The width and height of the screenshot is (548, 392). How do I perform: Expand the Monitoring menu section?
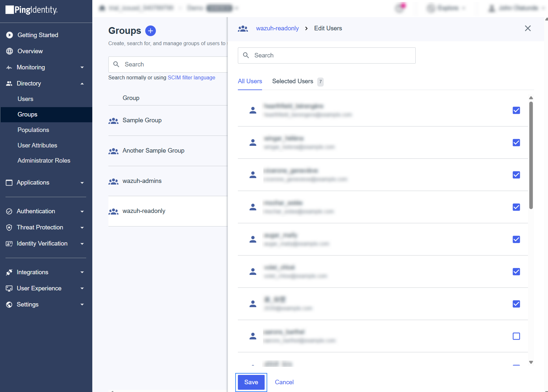(x=82, y=67)
